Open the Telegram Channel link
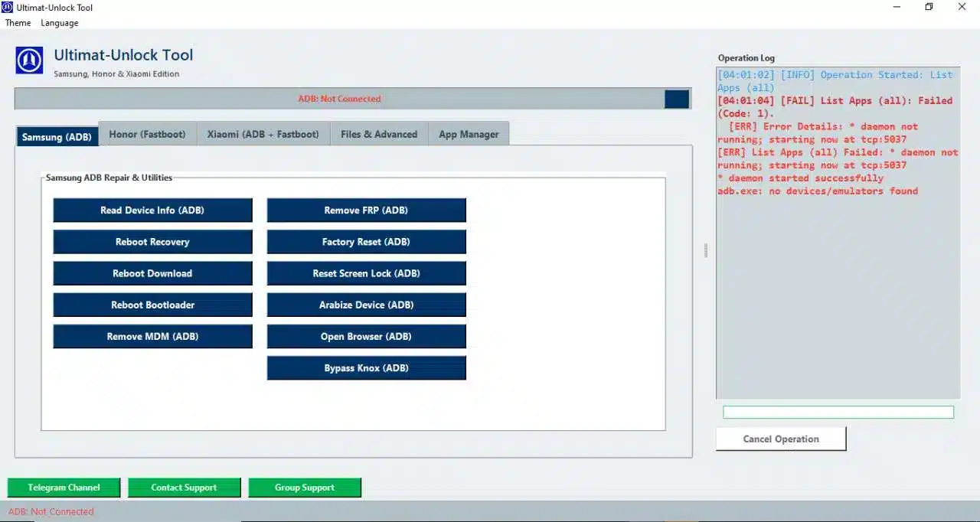Viewport: 980px width, 522px height. point(64,487)
